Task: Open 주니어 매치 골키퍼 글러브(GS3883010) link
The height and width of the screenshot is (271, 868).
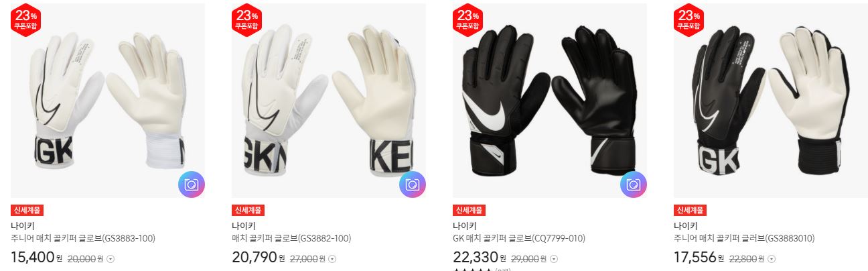Action: [x=744, y=238]
